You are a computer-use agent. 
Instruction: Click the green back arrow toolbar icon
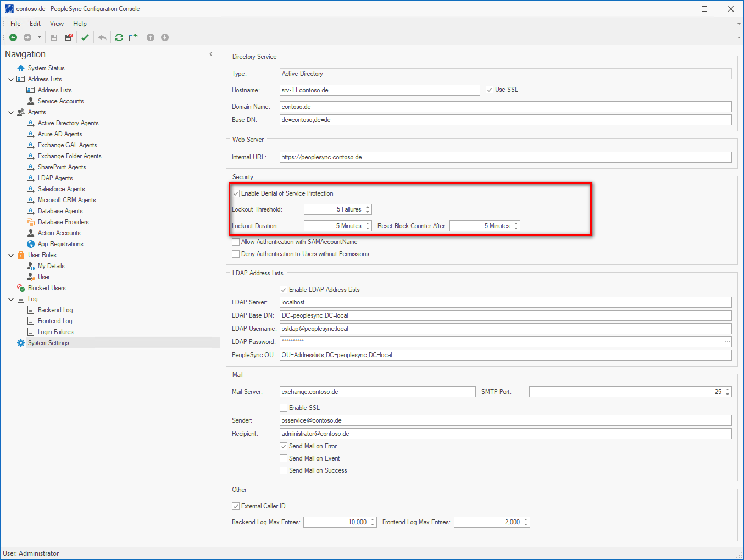(13, 37)
